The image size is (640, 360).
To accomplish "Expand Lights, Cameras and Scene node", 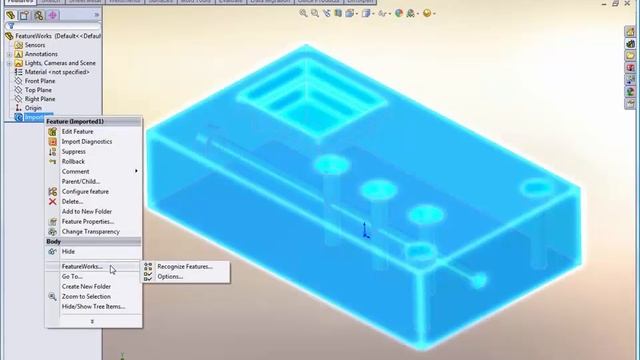I will [x=9, y=63].
